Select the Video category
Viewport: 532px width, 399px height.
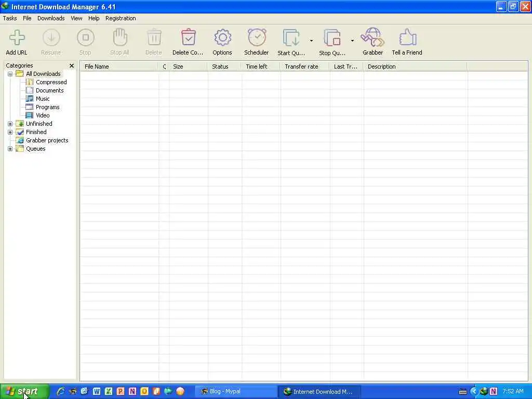click(x=43, y=115)
